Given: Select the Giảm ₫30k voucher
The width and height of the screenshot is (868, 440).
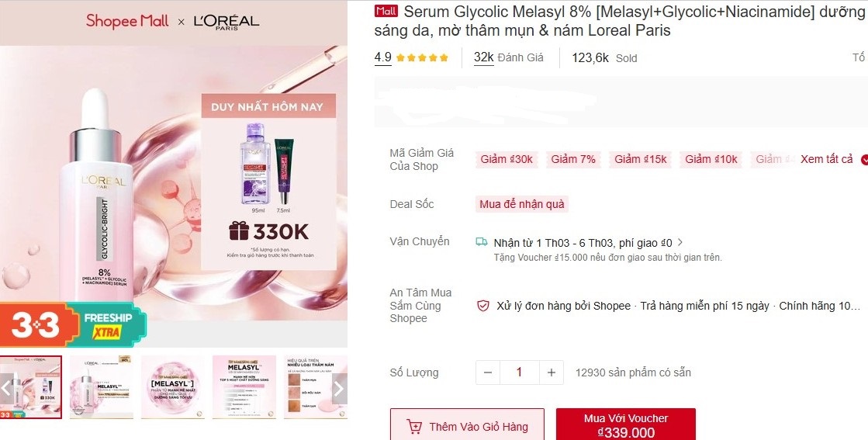Looking at the screenshot, I should 507,159.
